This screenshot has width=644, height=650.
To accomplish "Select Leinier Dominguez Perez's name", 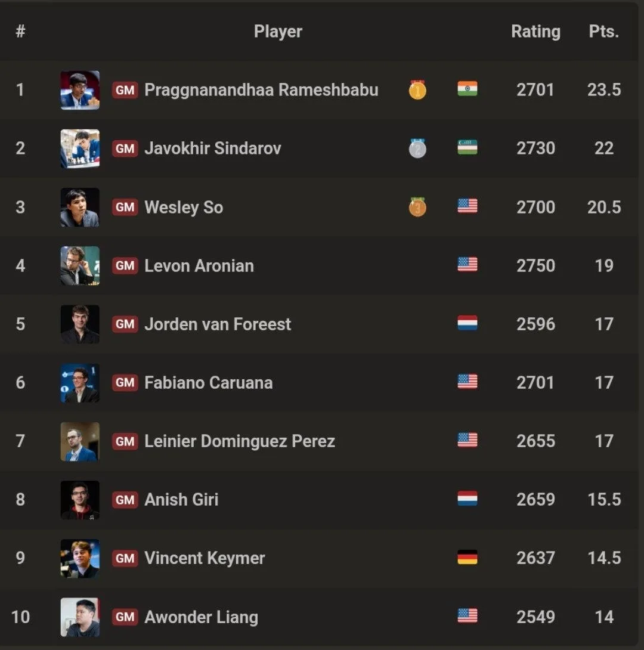I will click(240, 441).
